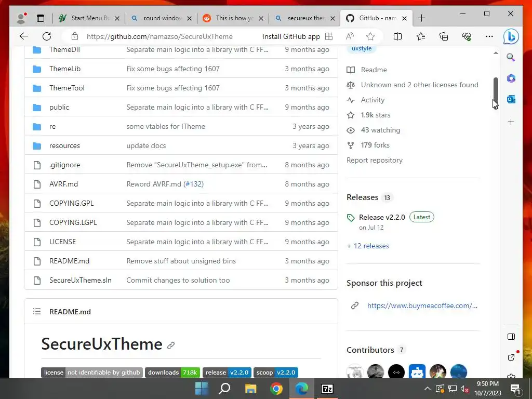The width and height of the screenshot is (532, 399).
Task: Open Bing Chat sidebar icon
Action: click(511, 37)
